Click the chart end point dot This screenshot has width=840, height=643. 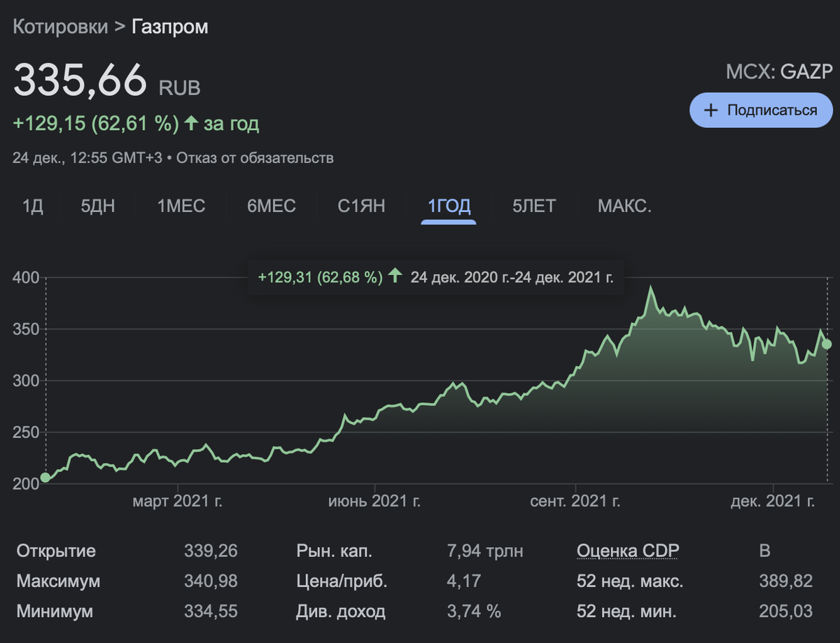coord(827,344)
